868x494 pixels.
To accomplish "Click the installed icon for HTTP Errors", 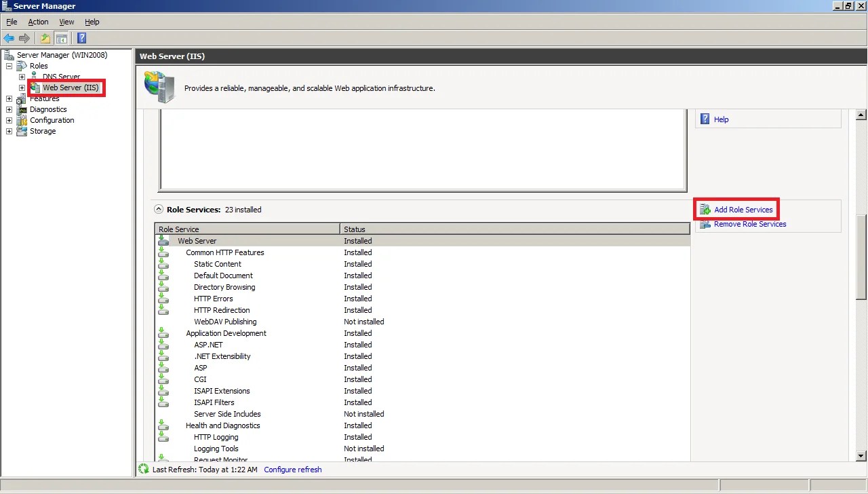I will pyautogui.click(x=163, y=299).
